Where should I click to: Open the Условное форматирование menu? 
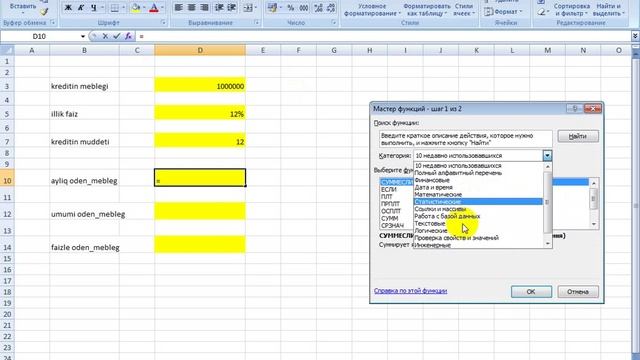pyautogui.click(x=372, y=10)
